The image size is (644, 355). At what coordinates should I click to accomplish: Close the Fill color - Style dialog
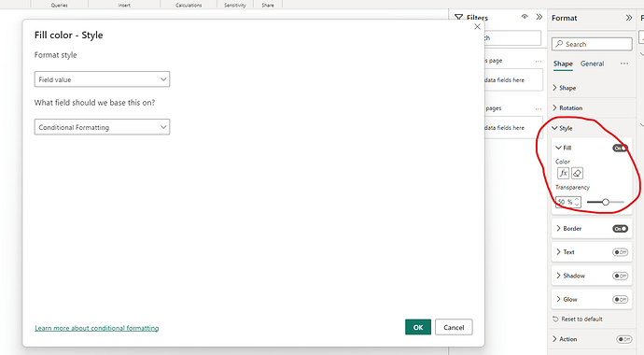tap(477, 27)
